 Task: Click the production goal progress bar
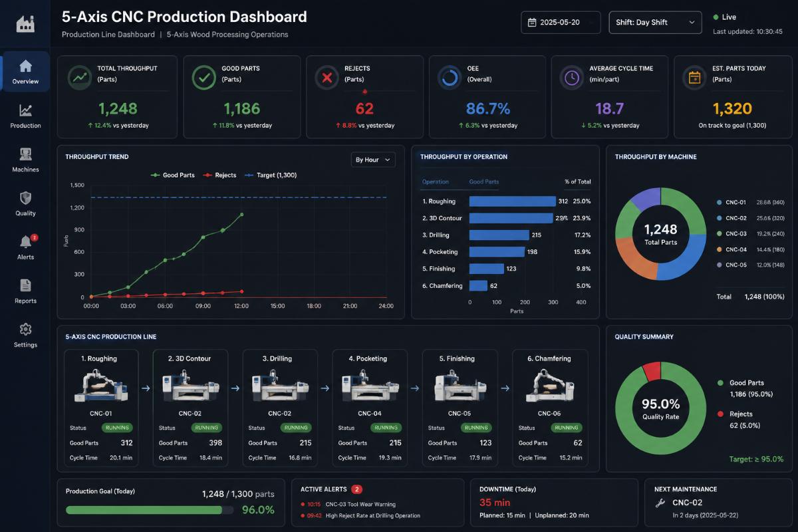pos(150,510)
